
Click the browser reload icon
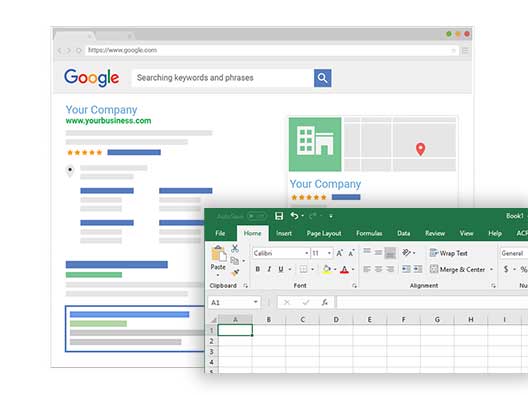pos(79,51)
